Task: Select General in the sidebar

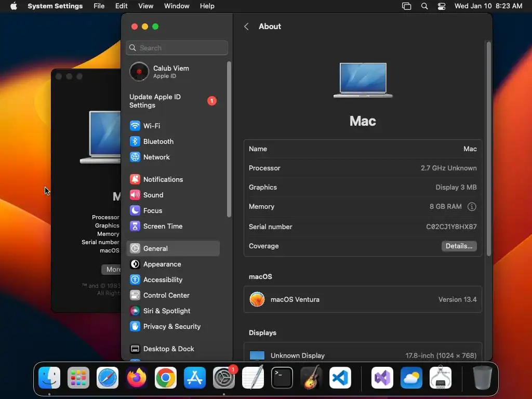Action: (x=173, y=248)
